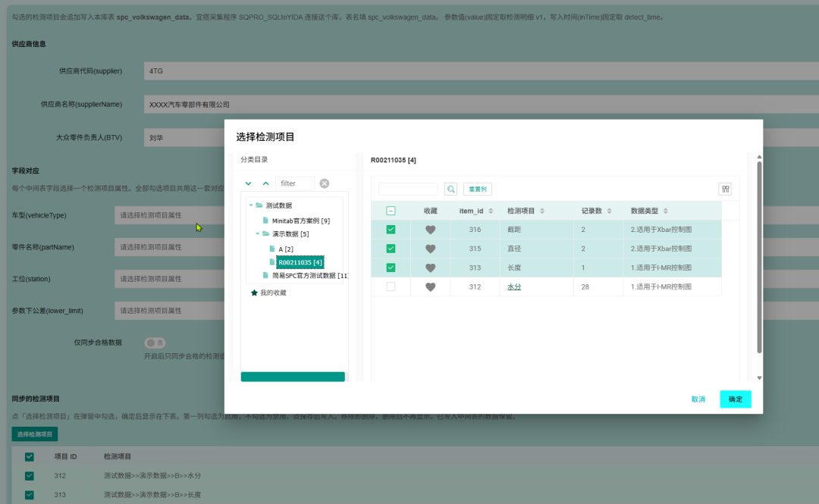Open the 车型(vehicleType) attribute dropdown behind the dialog

(170, 215)
